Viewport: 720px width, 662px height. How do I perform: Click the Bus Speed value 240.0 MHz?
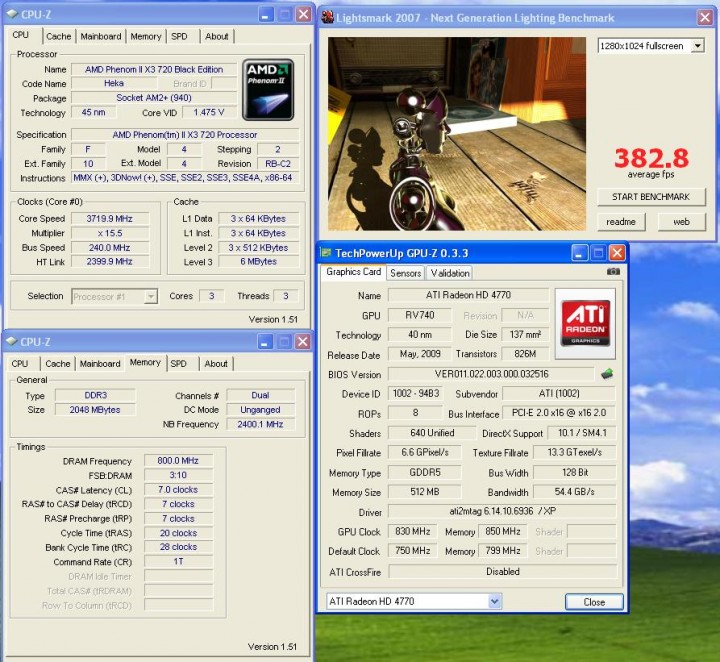(x=110, y=247)
